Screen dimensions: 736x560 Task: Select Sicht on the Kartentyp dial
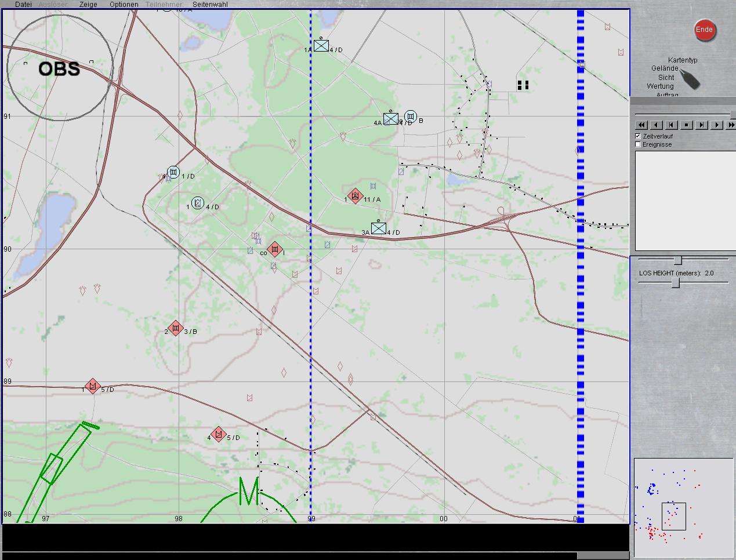[x=666, y=77]
